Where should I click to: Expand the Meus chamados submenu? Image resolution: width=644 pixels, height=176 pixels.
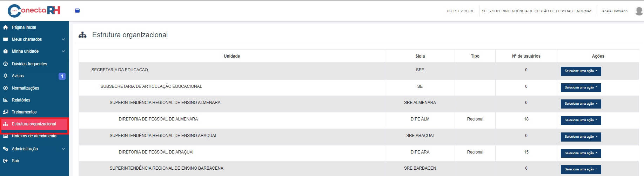coord(63,39)
